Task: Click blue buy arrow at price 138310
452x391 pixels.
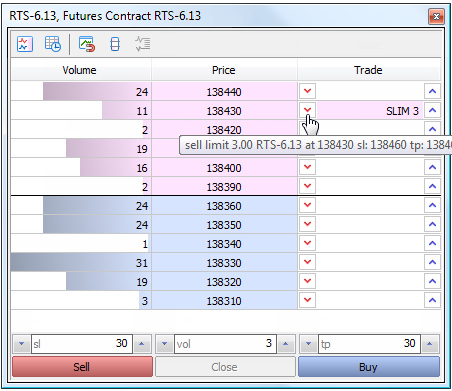Action: [432, 300]
